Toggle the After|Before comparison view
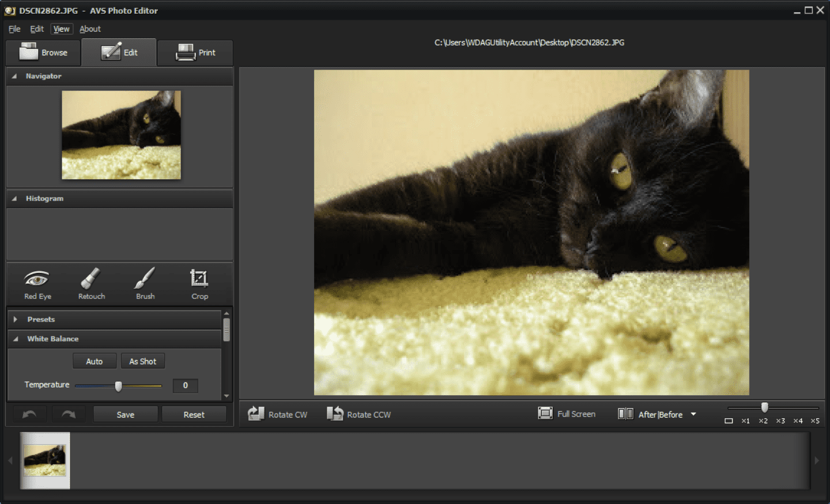Image resolution: width=830 pixels, height=504 pixels. (x=651, y=414)
